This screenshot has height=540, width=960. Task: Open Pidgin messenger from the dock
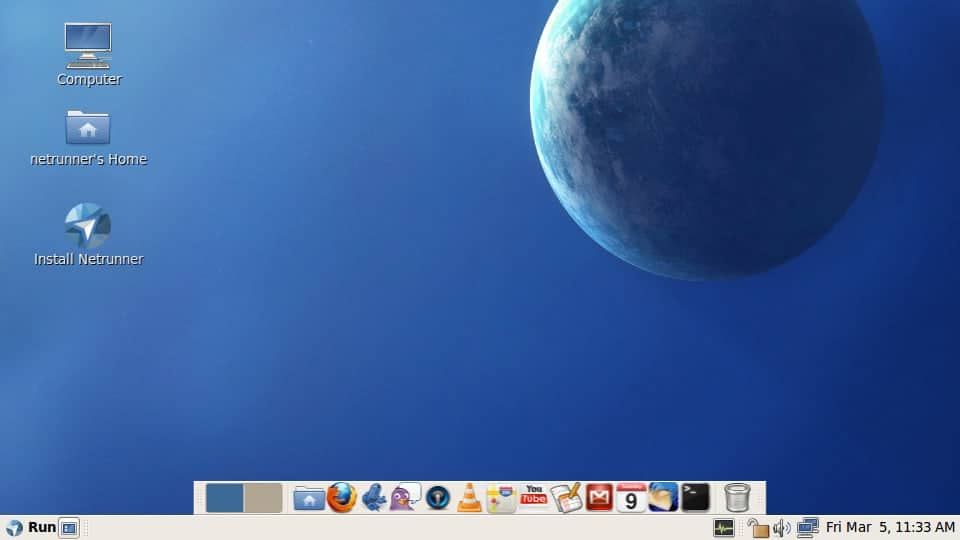[405, 497]
